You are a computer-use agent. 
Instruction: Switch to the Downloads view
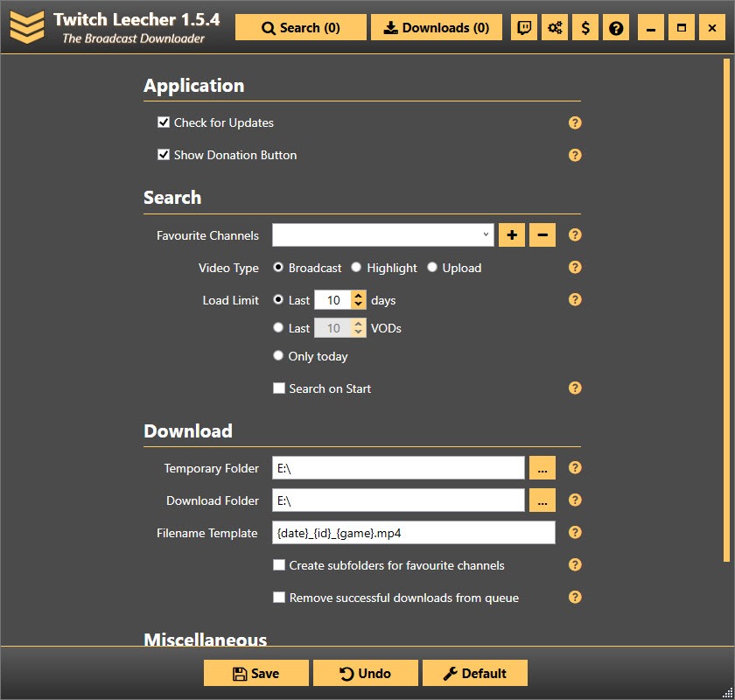(436, 27)
